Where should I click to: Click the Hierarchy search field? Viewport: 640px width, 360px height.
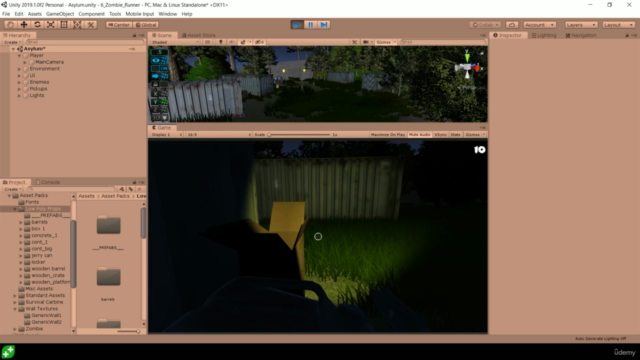[85, 42]
